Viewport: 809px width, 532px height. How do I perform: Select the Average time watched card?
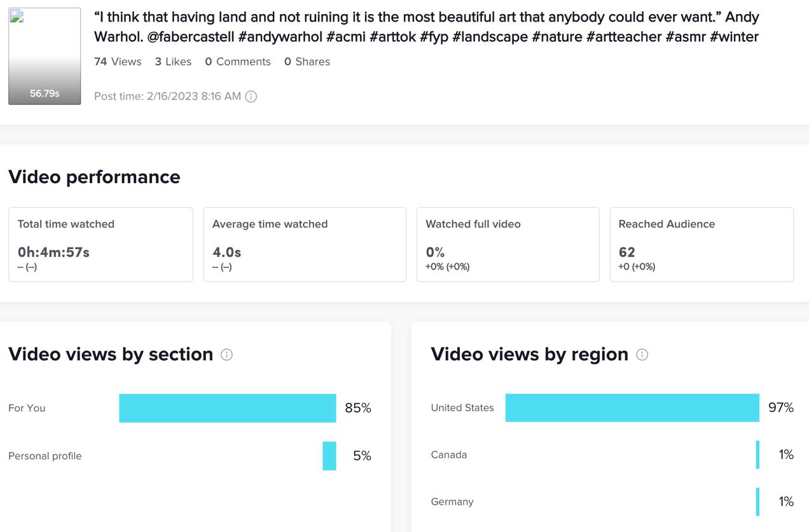(x=305, y=244)
